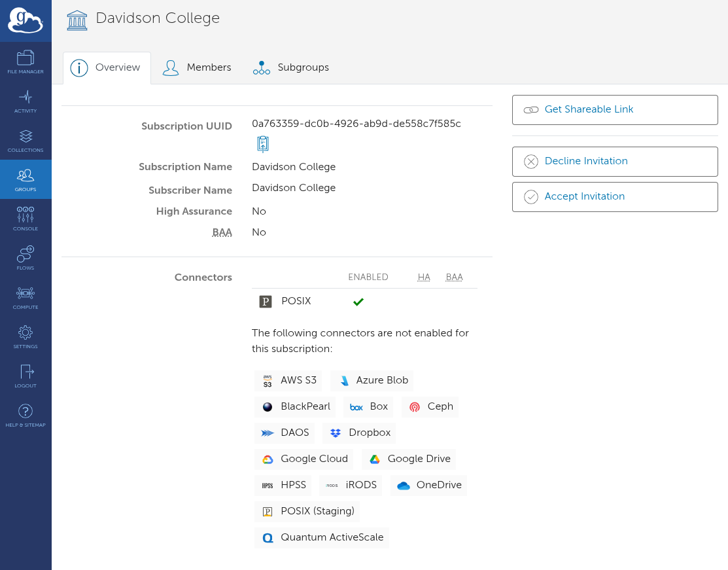Switch to the Overview tab

[x=107, y=68]
